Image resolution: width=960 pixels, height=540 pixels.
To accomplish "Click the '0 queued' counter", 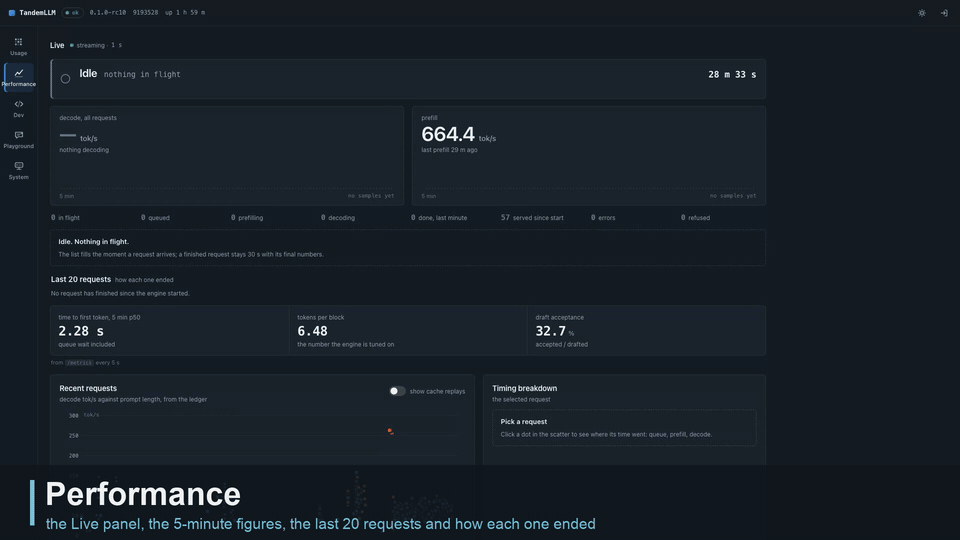I will click(x=156, y=217).
